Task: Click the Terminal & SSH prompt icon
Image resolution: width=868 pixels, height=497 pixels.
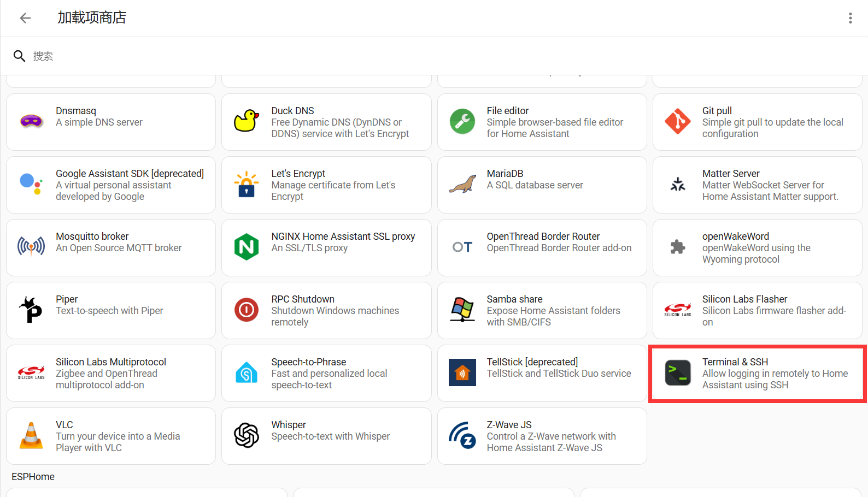Action: coord(678,372)
